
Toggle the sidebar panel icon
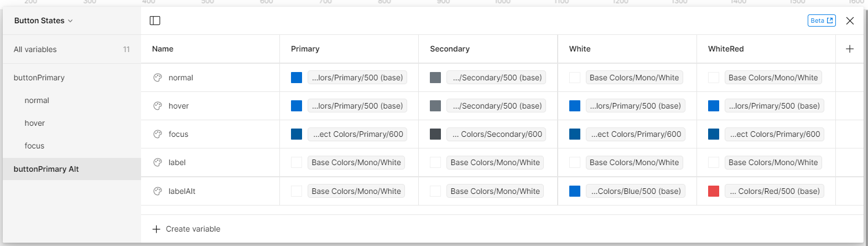155,20
